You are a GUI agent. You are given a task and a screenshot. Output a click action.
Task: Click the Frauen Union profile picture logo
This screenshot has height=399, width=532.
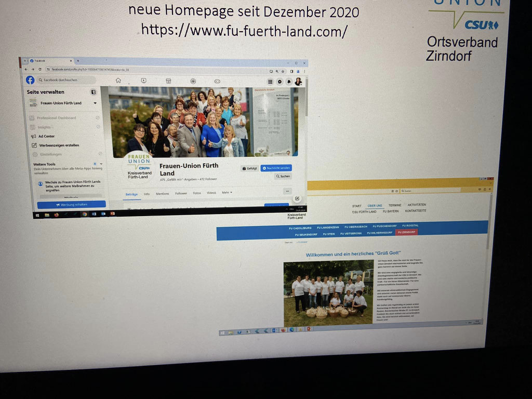[x=139, y=167]
